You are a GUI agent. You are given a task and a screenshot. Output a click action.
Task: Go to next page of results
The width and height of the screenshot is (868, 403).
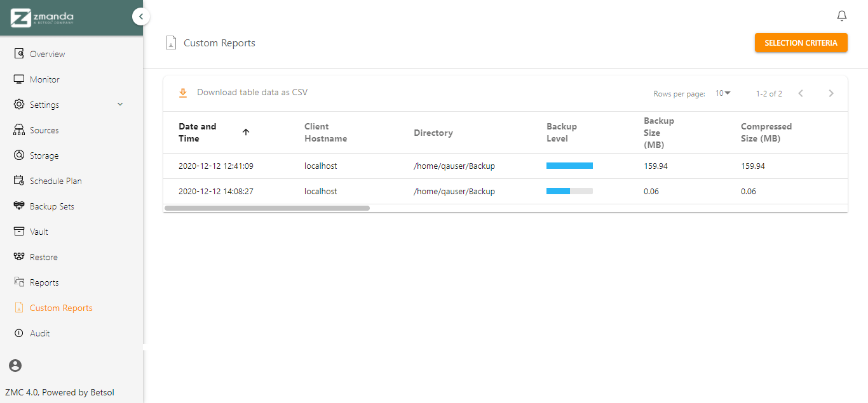(831, 93)
